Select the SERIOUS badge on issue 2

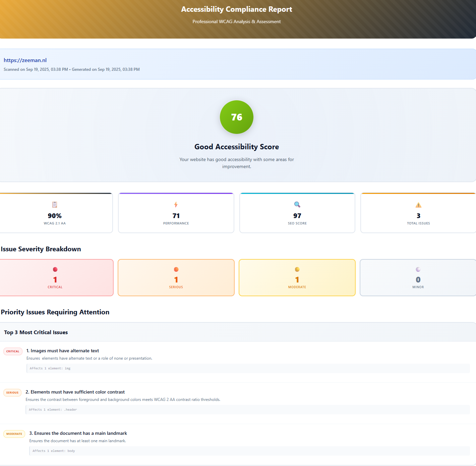[x=12, y=393]
